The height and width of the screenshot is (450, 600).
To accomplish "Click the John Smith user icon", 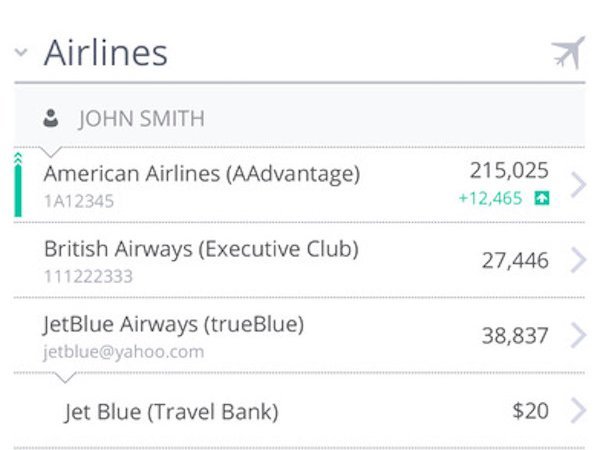I will tap(51, 118).
